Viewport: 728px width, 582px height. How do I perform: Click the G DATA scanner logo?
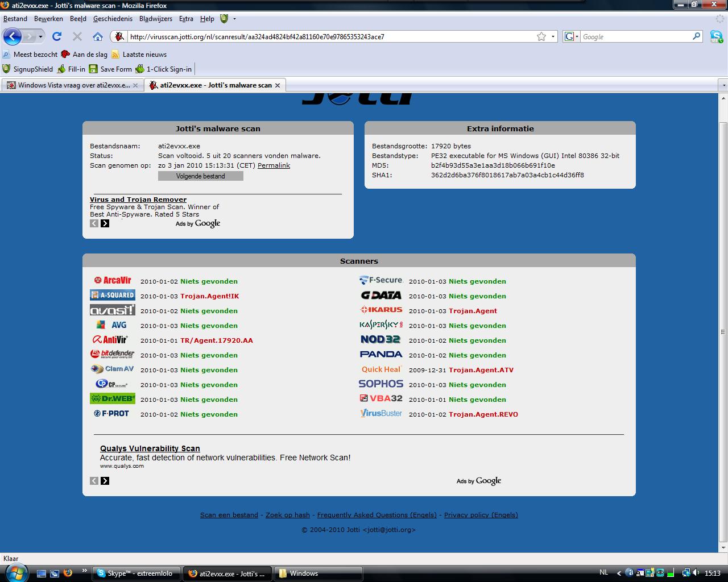[381, 295]
